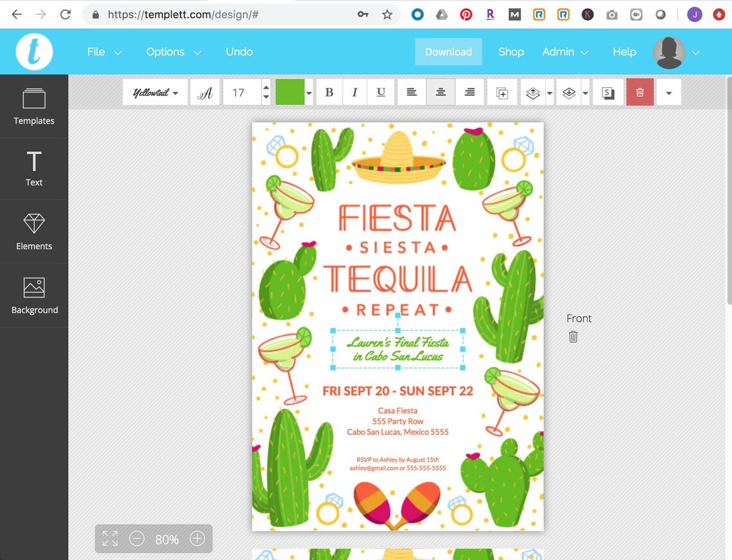Open the Background panel
This screenshot has height=560, width=732.
34,295
